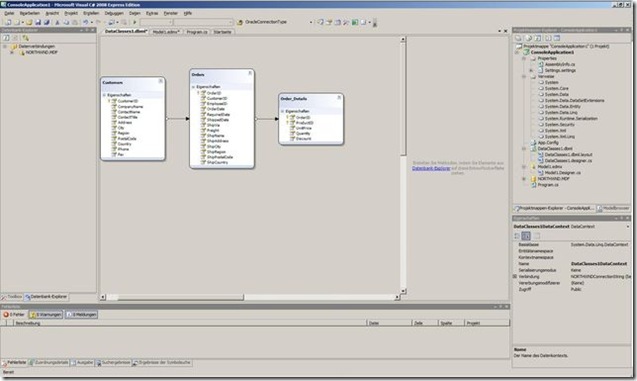Open the OracleConnectionType dropdown in toolbar

(x=311, y=22)
